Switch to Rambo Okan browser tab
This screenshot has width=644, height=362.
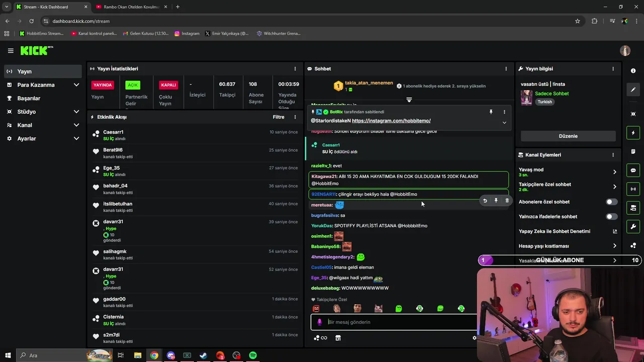131,7
